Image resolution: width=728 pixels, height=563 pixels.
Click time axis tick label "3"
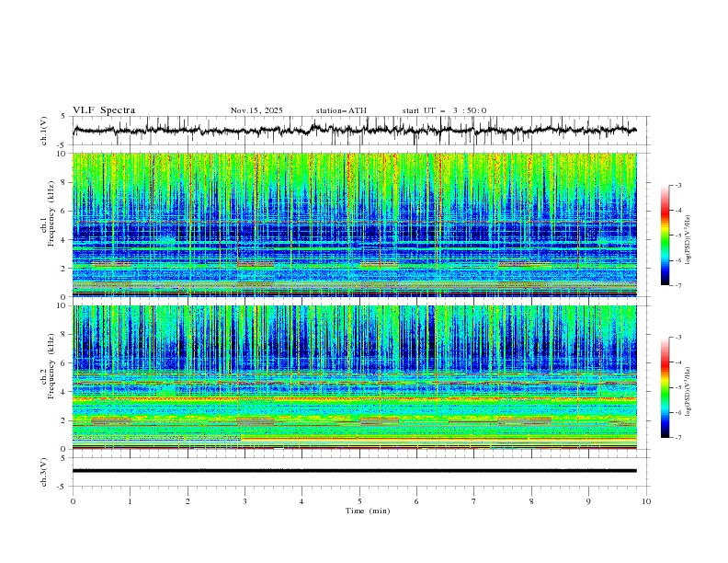point(245,501)
